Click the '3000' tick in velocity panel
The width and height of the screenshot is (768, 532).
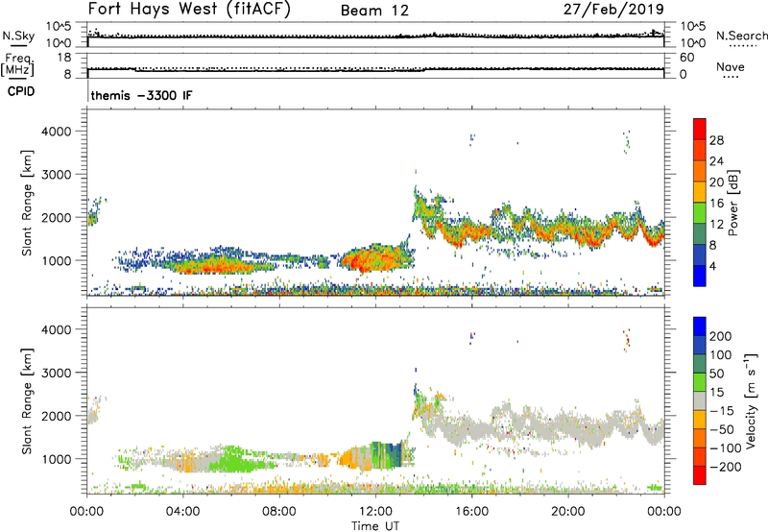[57, 373]
